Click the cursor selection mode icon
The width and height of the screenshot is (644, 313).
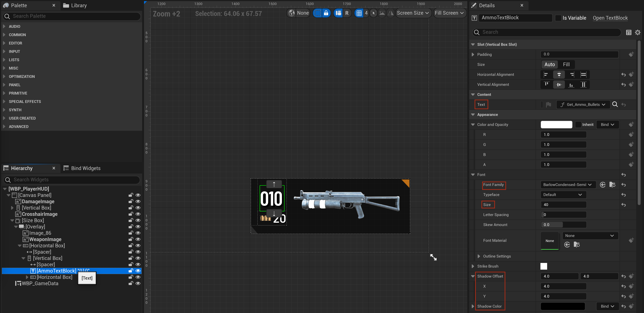[373, 13]
